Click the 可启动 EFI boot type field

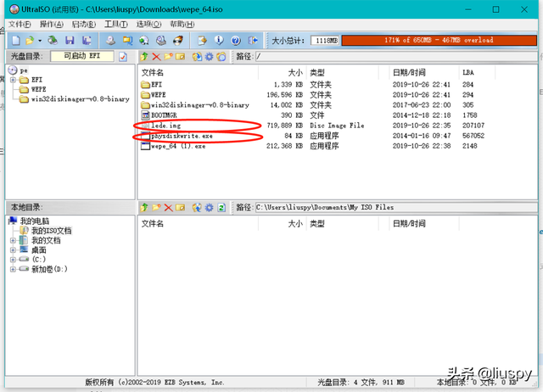click(82, 56)
